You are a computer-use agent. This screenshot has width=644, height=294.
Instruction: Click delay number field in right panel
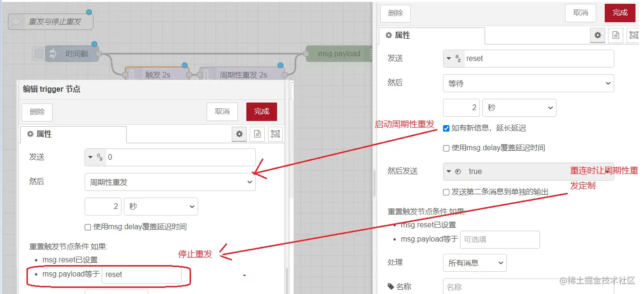click(461, 108)
